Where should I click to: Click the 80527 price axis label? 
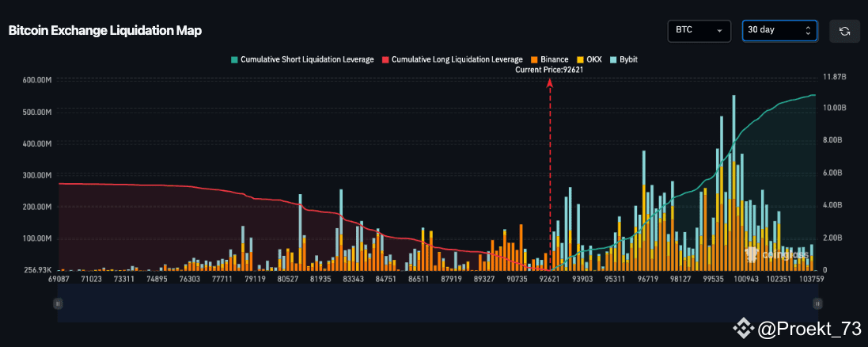coord(287,280)
